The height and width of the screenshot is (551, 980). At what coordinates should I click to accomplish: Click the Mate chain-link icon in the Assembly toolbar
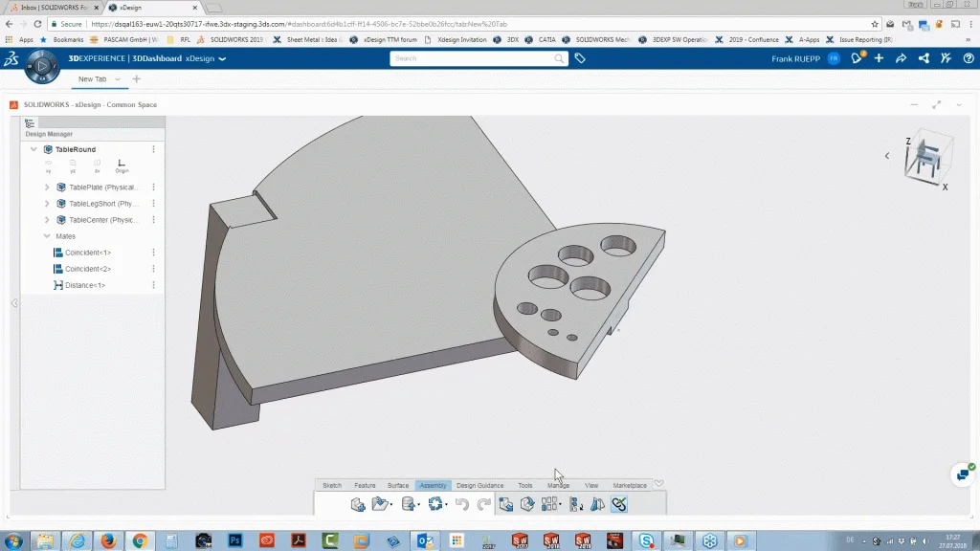(619, 504)
